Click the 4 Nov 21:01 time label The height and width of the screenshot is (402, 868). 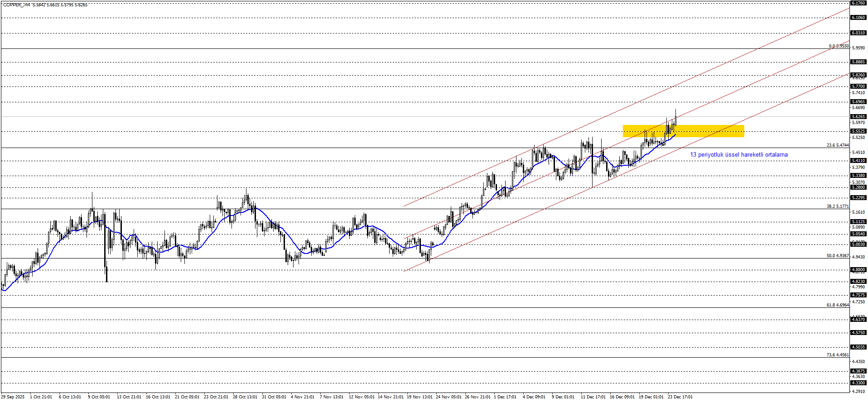pyautogui.click(x=302, y=397)
